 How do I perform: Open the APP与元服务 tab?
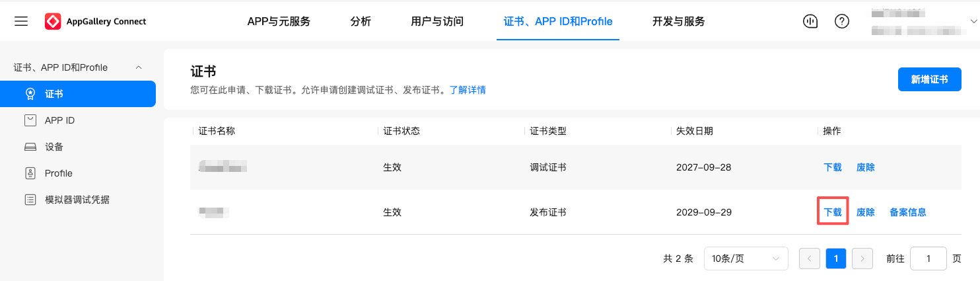(279, 21)
